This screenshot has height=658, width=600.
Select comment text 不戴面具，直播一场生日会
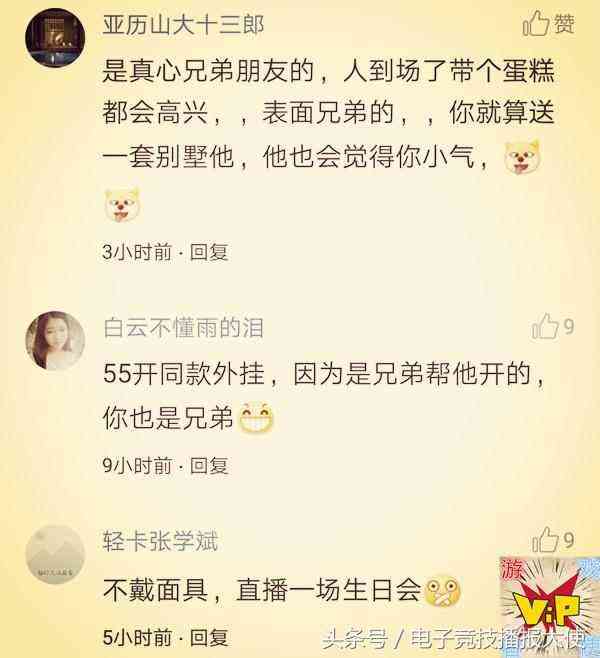point(262,590)
